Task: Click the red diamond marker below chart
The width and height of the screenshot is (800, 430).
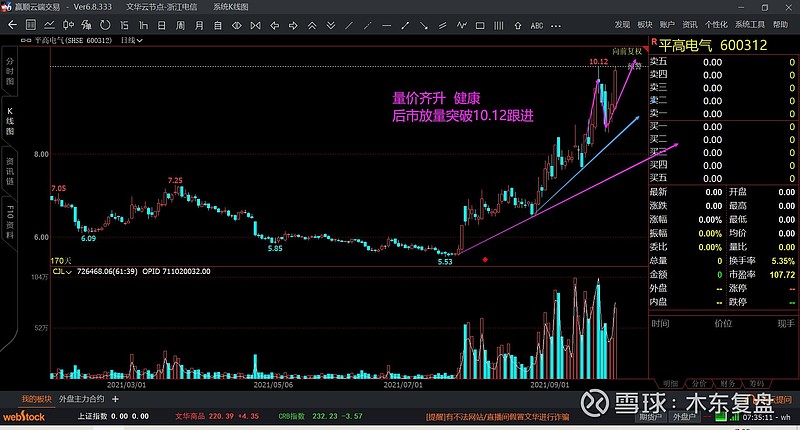Action: click(x=485, y=260)
